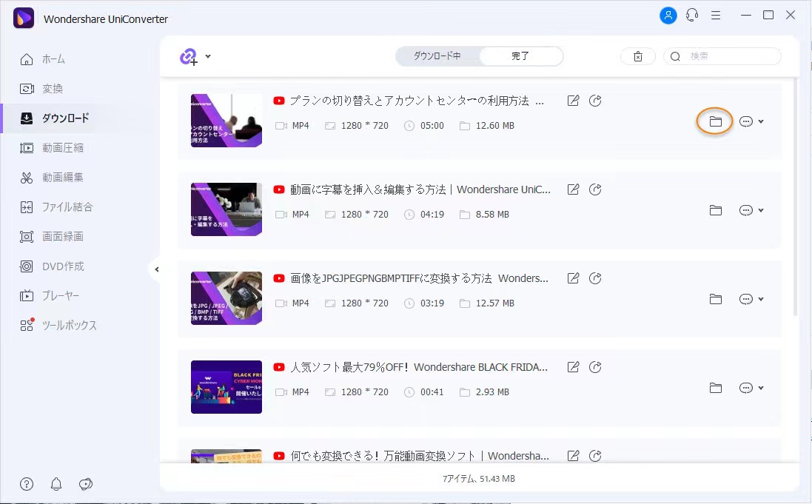Click the share/convert icon for プランの切り替え video
The width and height of the screenshot is (812, 504).
click(x=596, y=101)
